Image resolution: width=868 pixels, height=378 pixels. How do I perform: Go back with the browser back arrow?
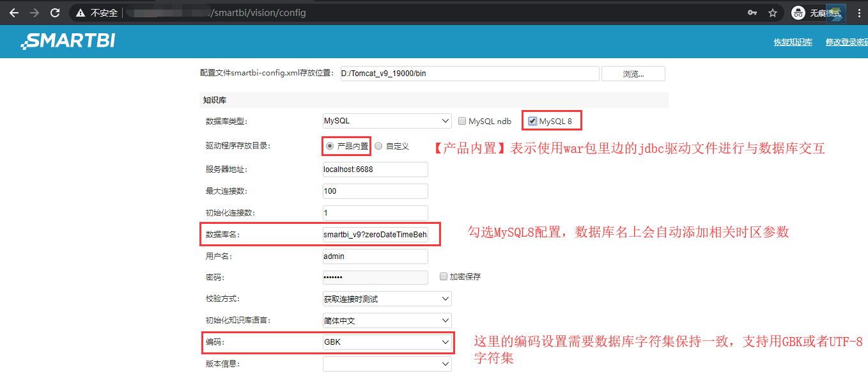point(14,13)
